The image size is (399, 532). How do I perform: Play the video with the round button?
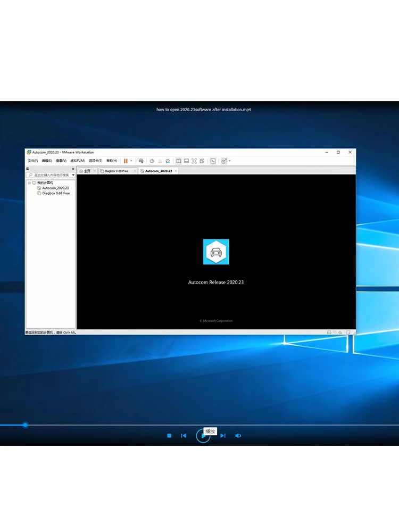tap(203, 436)
